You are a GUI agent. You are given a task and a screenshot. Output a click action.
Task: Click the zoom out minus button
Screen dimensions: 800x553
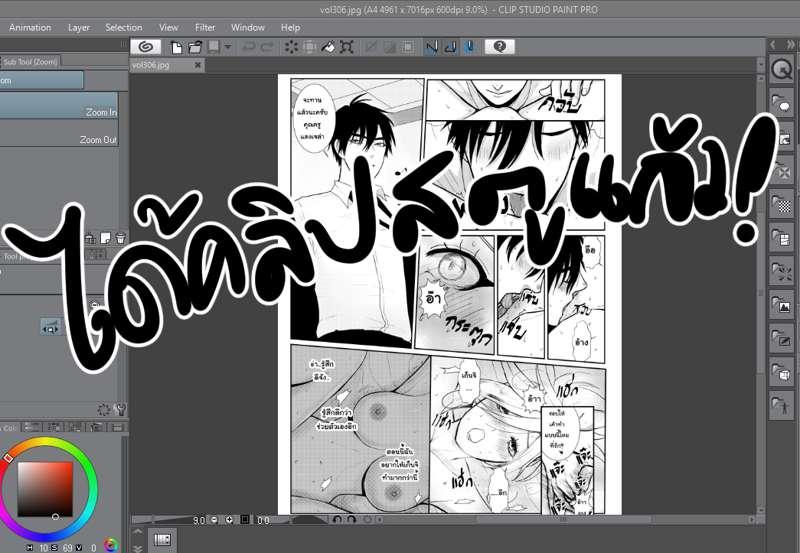(215, 520)
